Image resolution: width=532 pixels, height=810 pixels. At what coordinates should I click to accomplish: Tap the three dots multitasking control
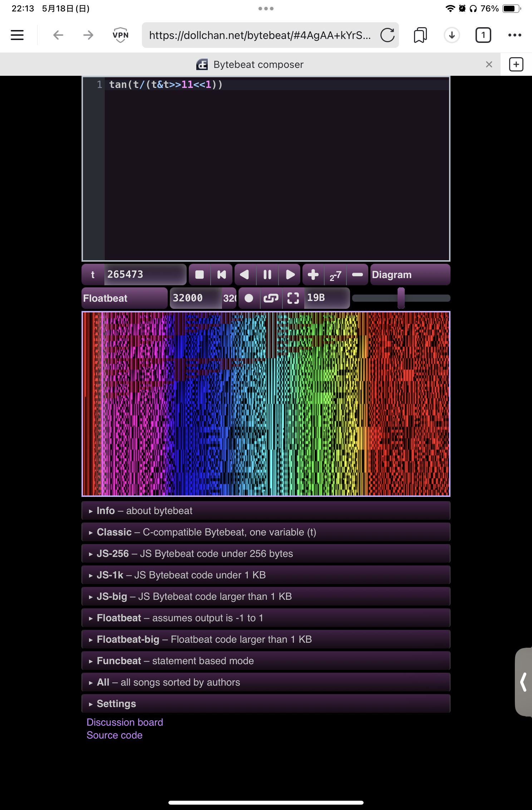(x=266, y=9)
